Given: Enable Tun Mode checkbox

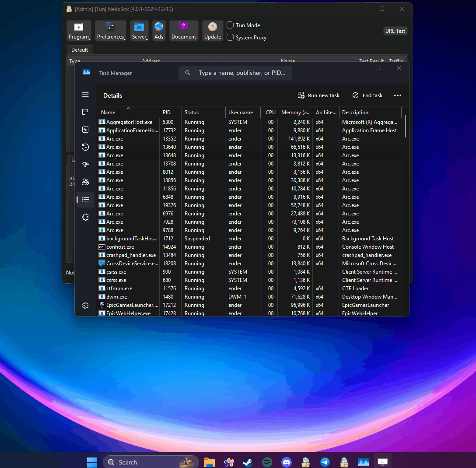Looking at the screenshot, I should coord(230,25).
